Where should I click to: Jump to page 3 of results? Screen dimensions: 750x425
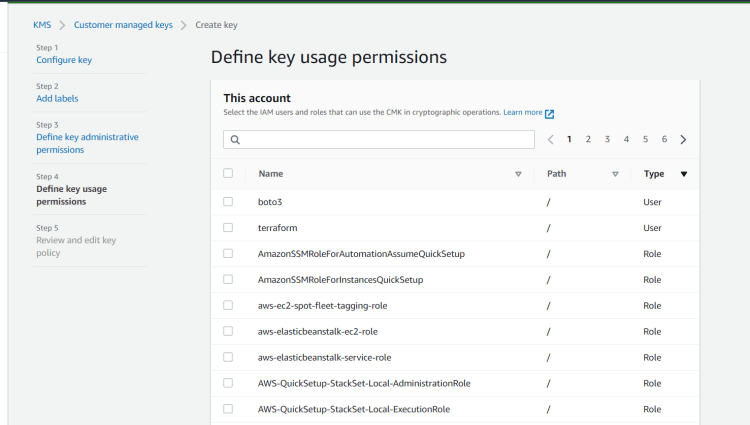(x=607, y=140)
